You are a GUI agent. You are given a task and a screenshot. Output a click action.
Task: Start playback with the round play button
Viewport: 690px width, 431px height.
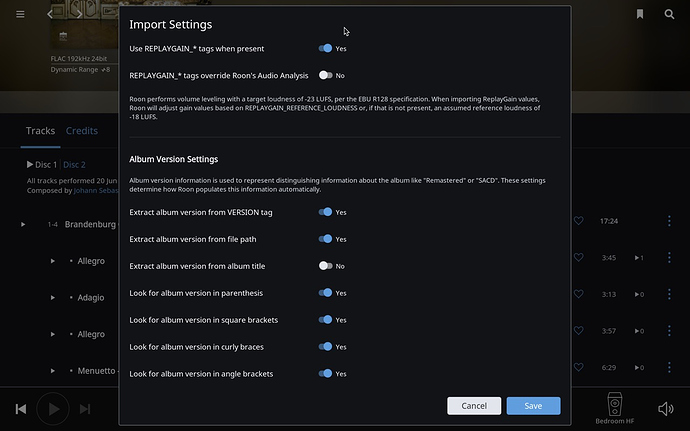click(53, 409)
